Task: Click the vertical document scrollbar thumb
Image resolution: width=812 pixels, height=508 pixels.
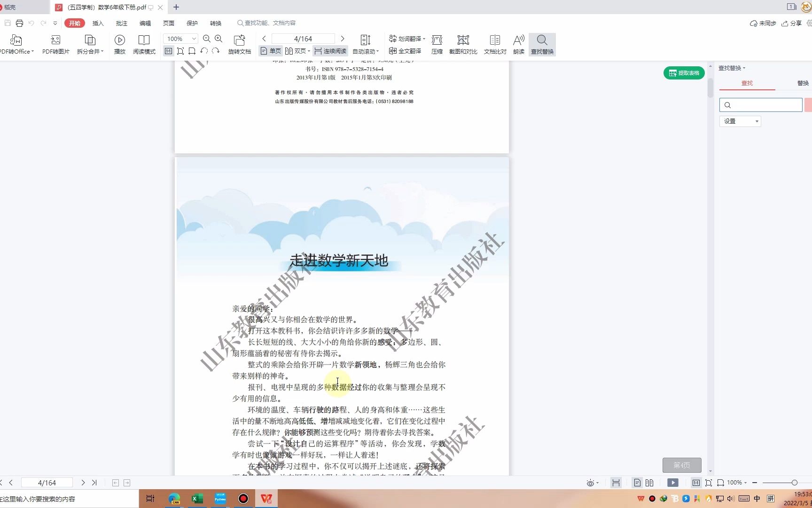Action: click(x=710, y=87)
